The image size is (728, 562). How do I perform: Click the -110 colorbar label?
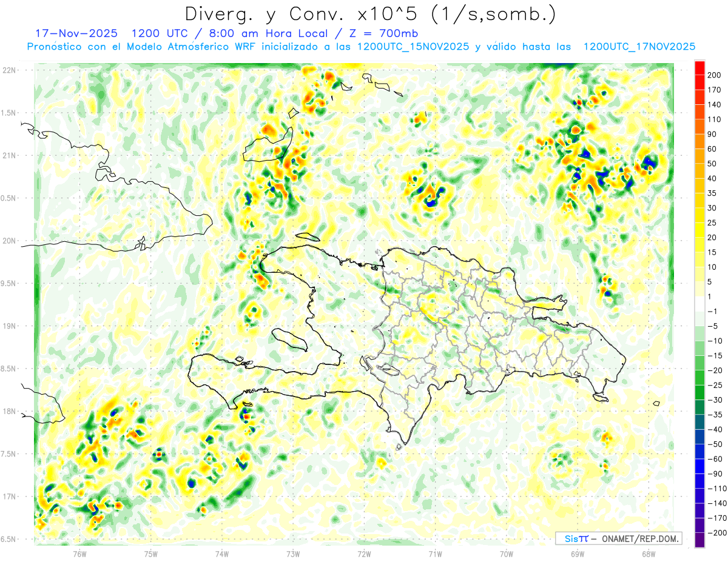717,489
